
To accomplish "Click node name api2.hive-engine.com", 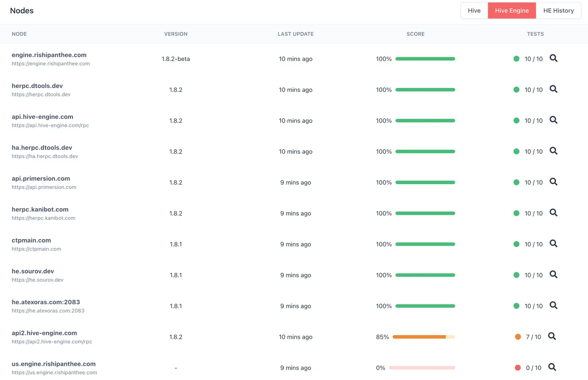I will pyautogui.click(x=45, y=333).
